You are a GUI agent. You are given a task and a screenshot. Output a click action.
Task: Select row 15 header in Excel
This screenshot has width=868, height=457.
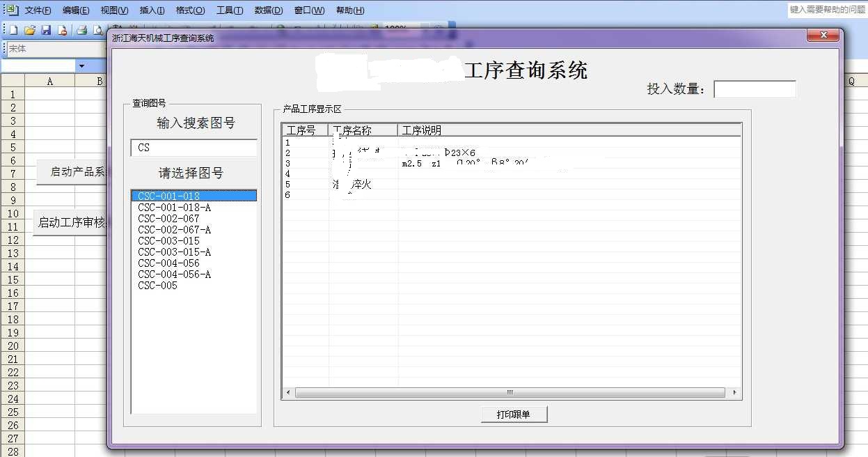[13, 279]
